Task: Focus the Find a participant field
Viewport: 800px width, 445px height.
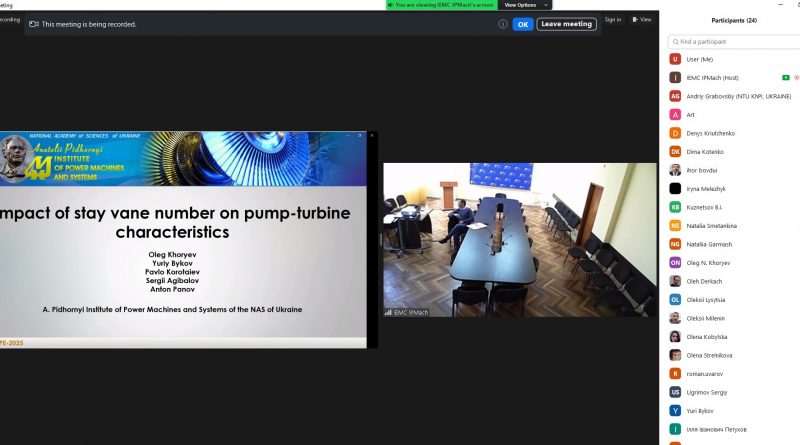Action: point(735,42)
